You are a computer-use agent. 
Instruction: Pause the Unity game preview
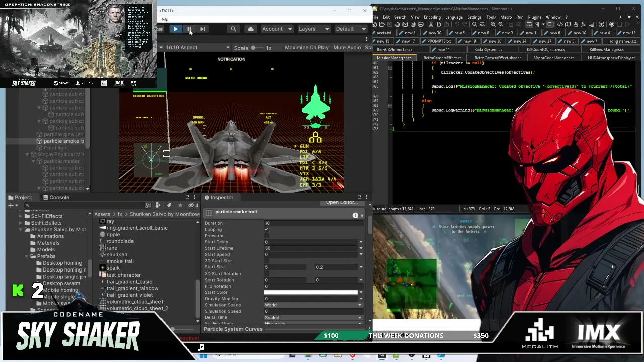[189, 29]
